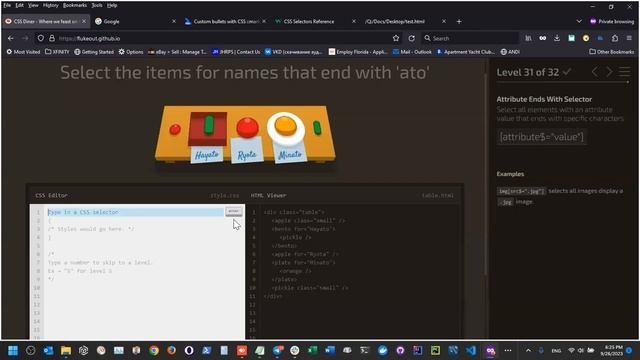Open the Downloads toolbar icon
The width and height of the screenshot is (640, 360).
pyautogui.click(x=557, y=38)
